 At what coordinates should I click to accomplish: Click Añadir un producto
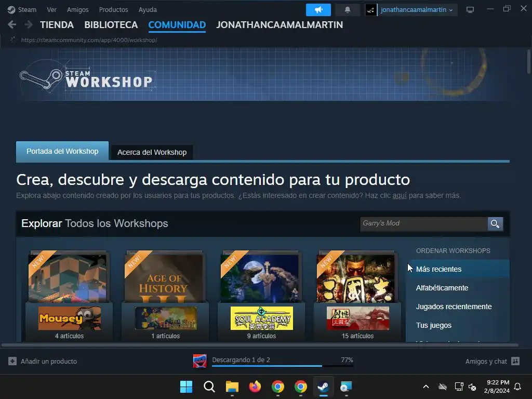[48, 362]
